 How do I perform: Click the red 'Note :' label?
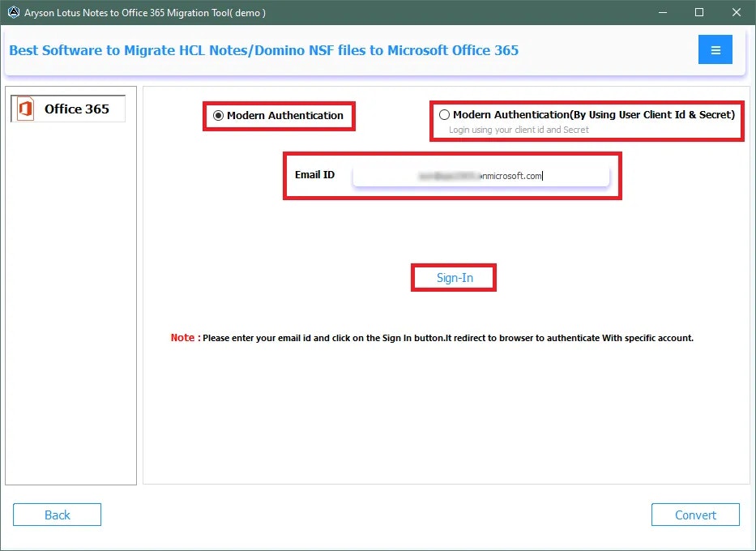point(185,337)
